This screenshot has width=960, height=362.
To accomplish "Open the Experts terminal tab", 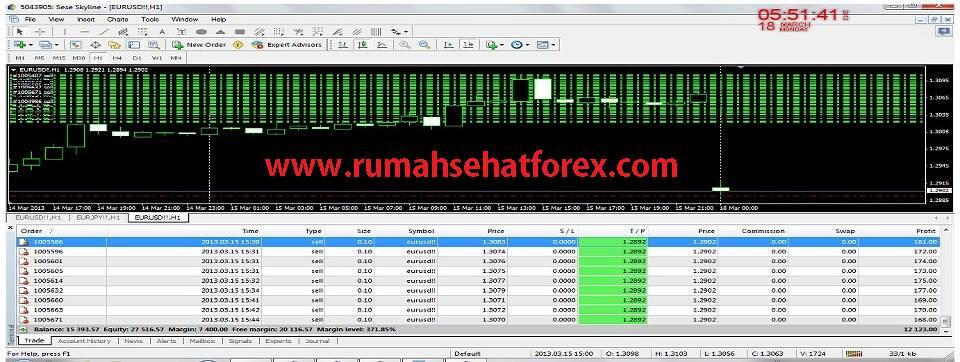I will [x=278, y=341].
